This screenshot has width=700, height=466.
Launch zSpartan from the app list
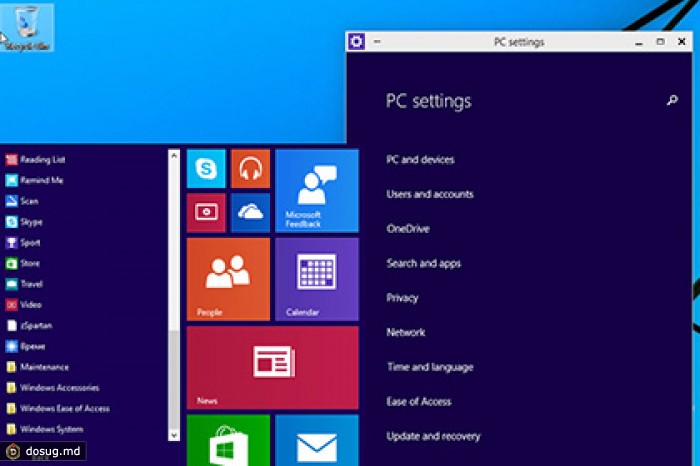coord(29,325)
